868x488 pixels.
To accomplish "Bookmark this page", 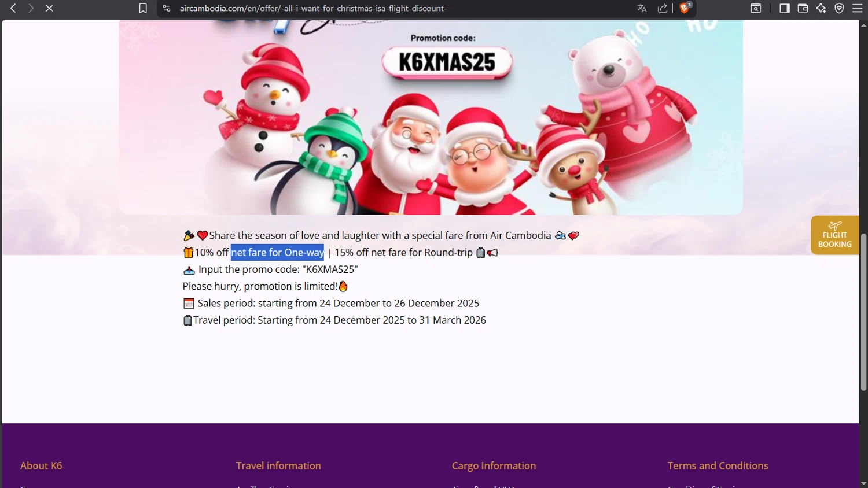I will coord(143,8).
